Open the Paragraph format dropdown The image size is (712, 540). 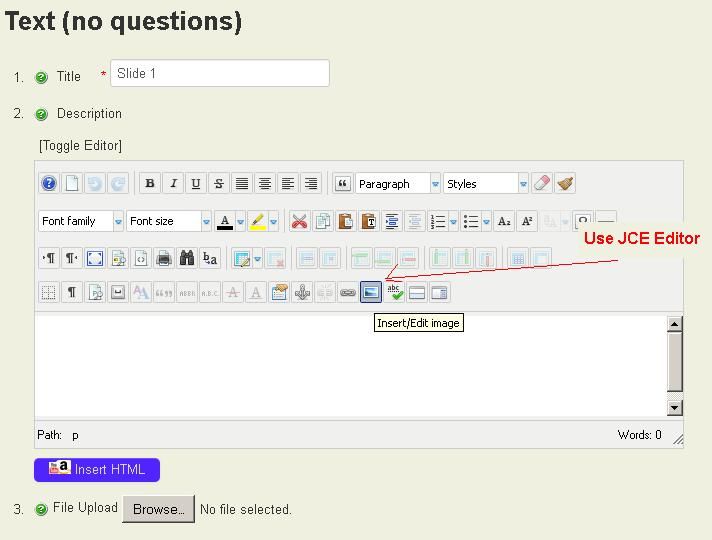(x=398, y=184)
